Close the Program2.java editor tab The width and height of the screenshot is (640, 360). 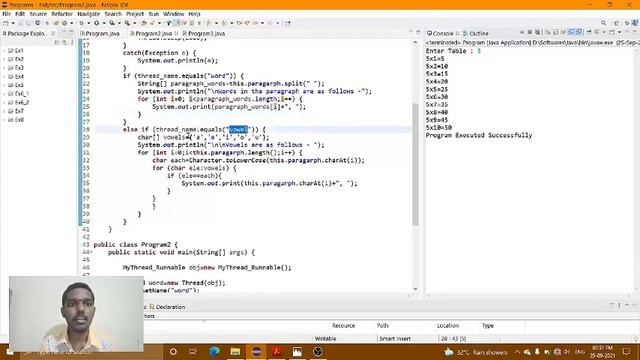[176, 33]
